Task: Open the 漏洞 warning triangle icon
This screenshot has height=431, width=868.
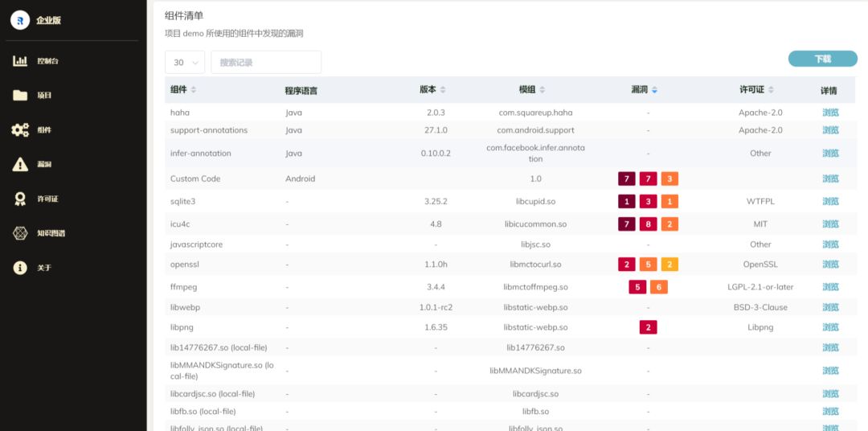Action: pos(20,165)
